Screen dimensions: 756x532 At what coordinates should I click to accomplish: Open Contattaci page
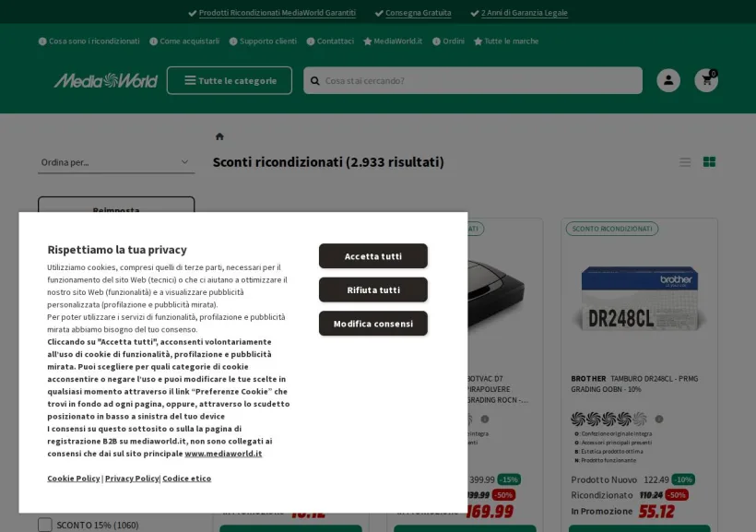(x=330, y=41)
